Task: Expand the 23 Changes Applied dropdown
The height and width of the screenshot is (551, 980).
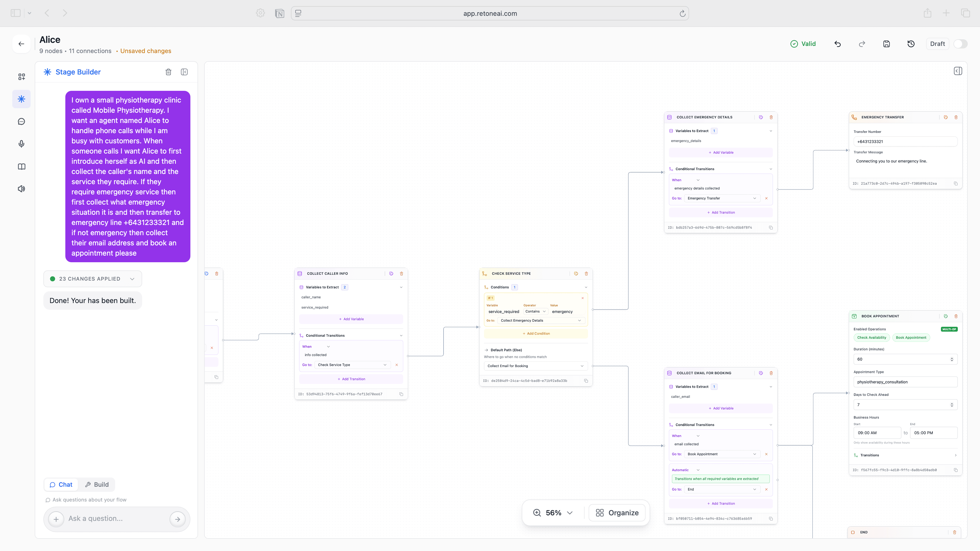Action: (x=92, y=279)
